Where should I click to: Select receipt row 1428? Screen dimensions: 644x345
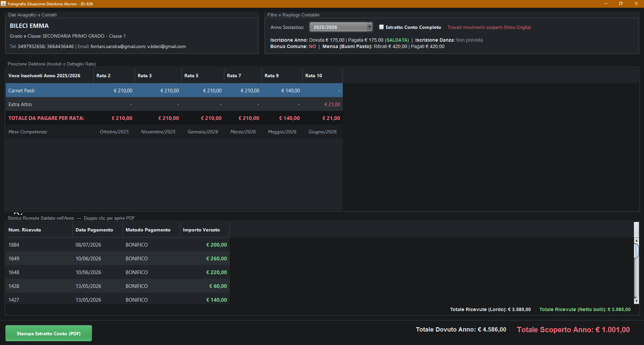pos(118,286)
